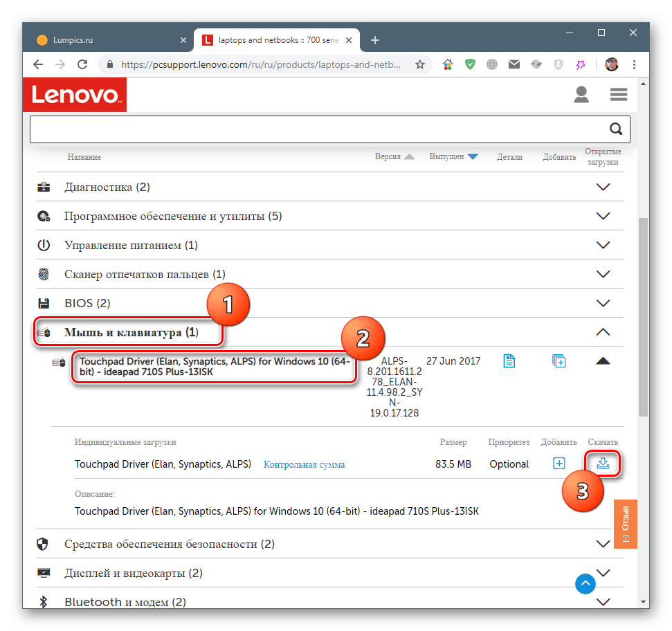Add Touchpad Driver package to download list
The height and width of the screenshot is (631, 672).
559,360
